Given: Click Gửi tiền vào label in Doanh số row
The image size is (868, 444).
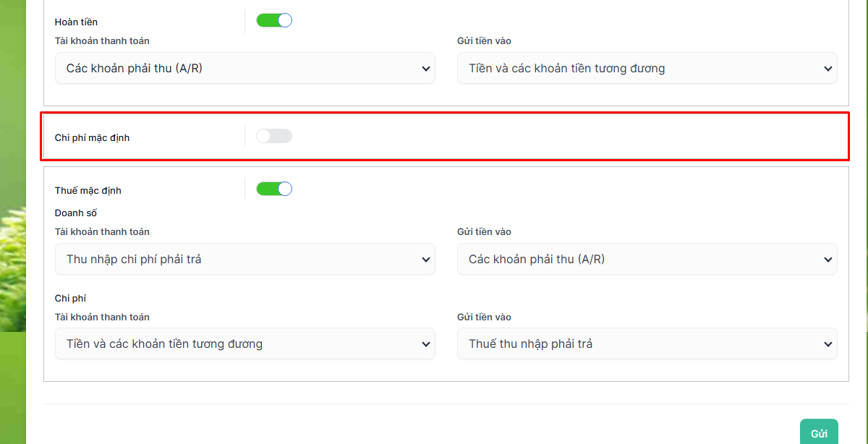Looking at the screenshot, I should pyautogui.click(x=484, y=232).
